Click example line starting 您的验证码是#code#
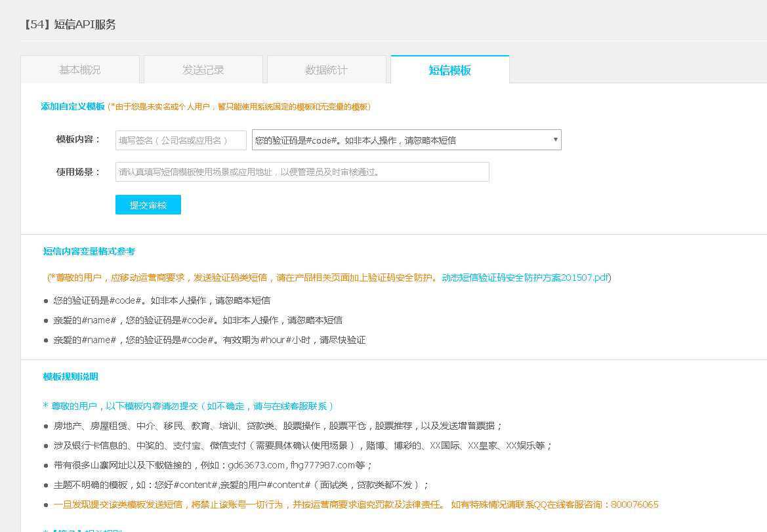This screenshot has width=767, height=532. point(162,300)
